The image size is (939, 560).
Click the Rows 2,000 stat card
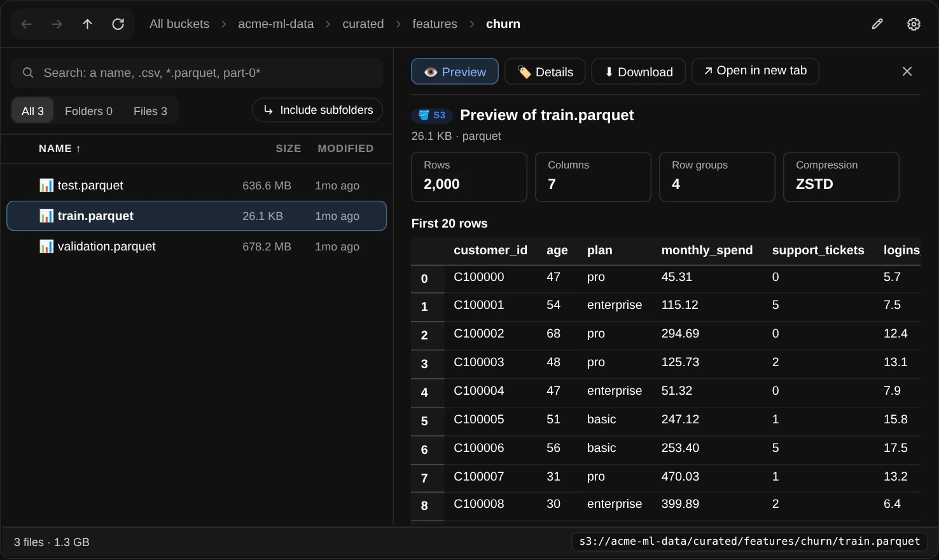469,177
